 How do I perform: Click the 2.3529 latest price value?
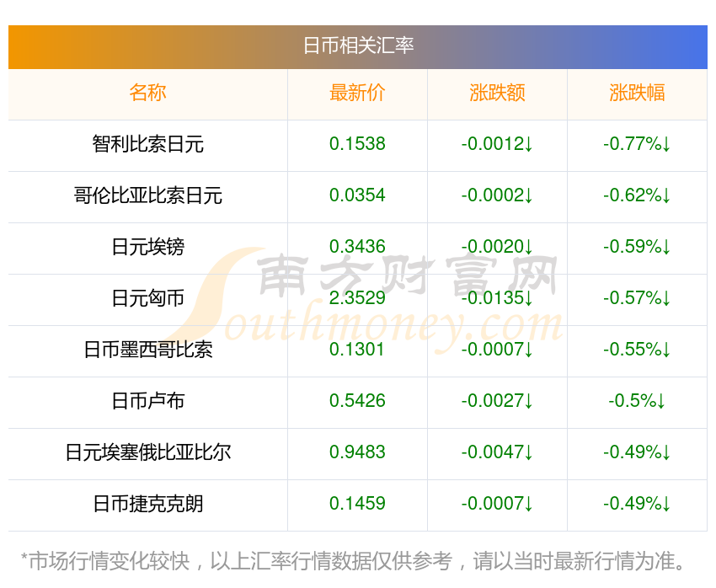tap(357, 298)
